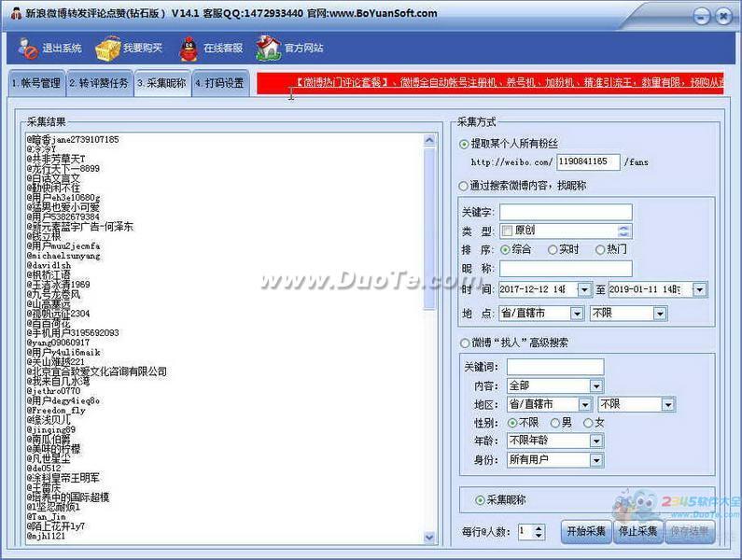Select gender 不限 radio button
742x560 pixels.
pyautogui.click(x=512, y=423)
